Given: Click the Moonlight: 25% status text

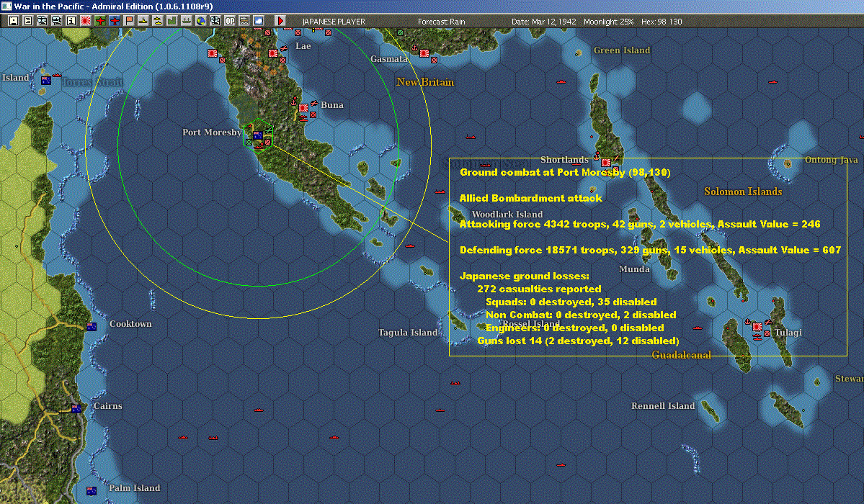Looking at the screenshot, I should [608, 22].
